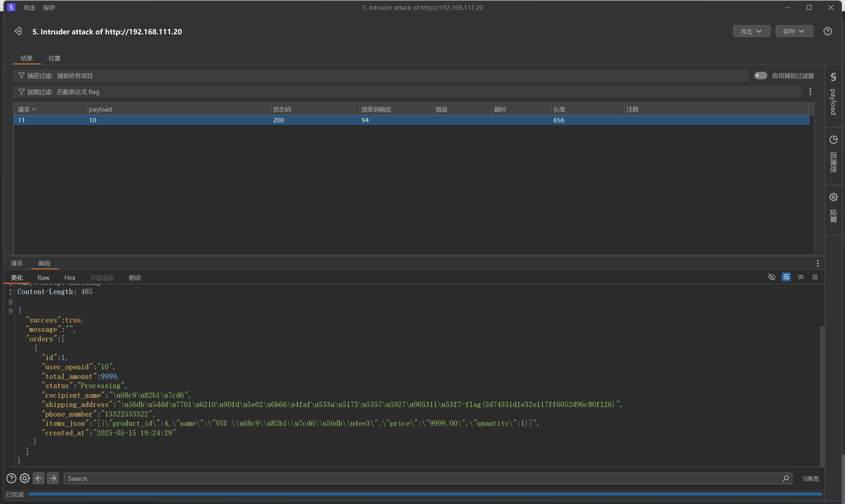The width and height of the screenshot is (845, 504).
Task: Go to next search match arrow
Action: (53, 478)
